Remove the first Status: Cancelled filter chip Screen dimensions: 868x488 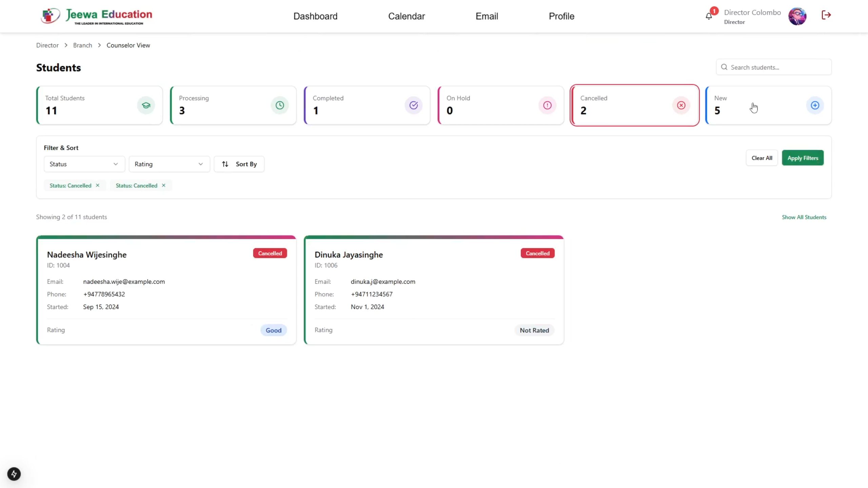click(x=98, y=185)
